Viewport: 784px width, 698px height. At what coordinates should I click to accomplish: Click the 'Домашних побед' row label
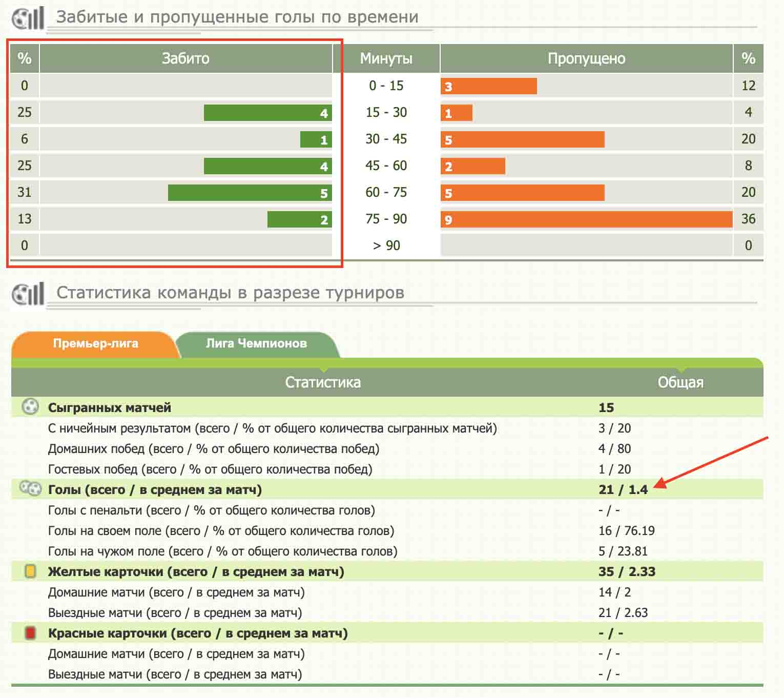[x=214, y=448]
